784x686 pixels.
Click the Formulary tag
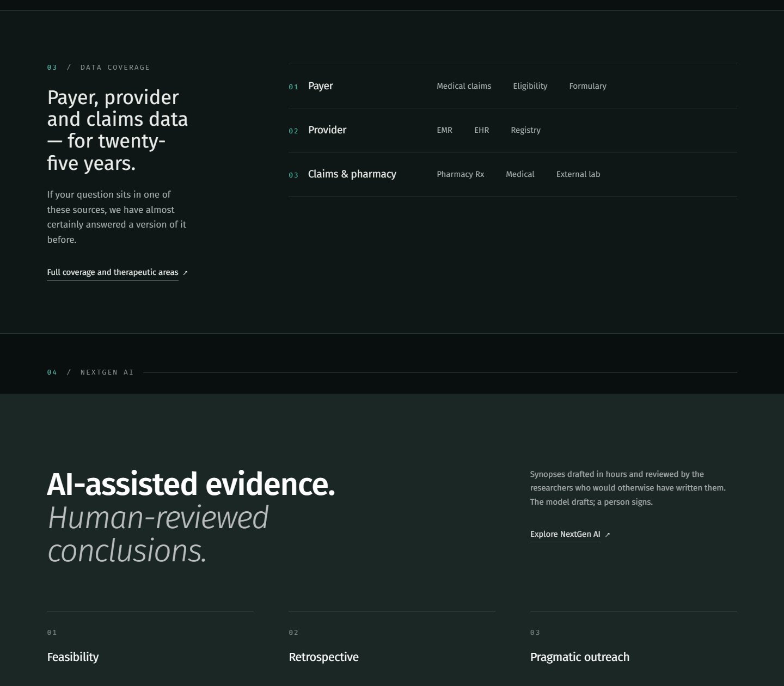587,86
